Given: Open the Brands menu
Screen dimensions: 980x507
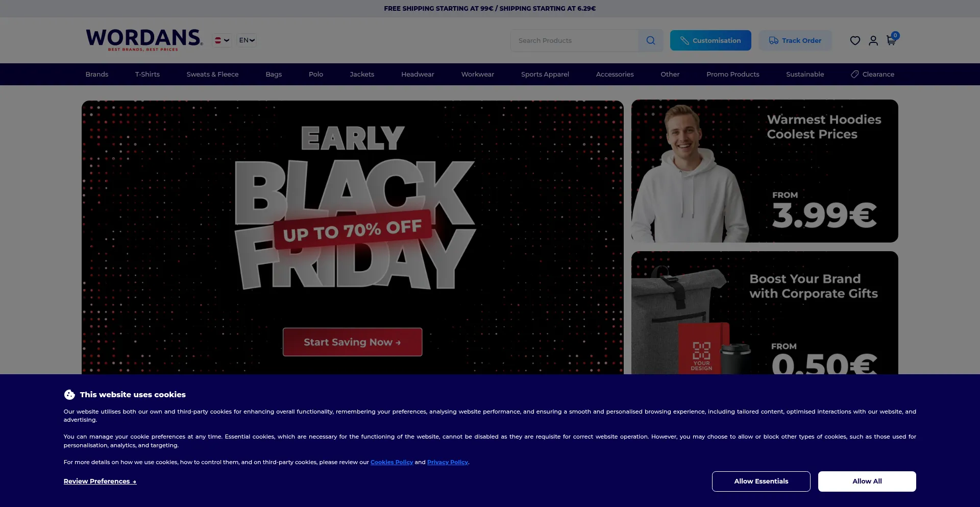Looking at the screenshot, I should pyautogui.click(x=97, y=74).
